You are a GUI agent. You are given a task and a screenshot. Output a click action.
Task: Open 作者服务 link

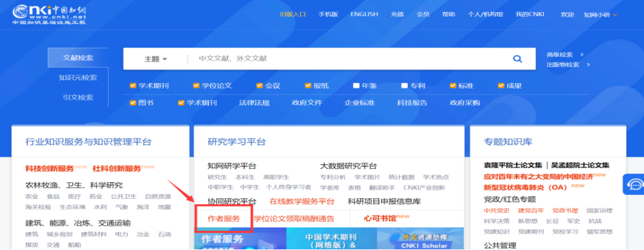pos(223,218)
